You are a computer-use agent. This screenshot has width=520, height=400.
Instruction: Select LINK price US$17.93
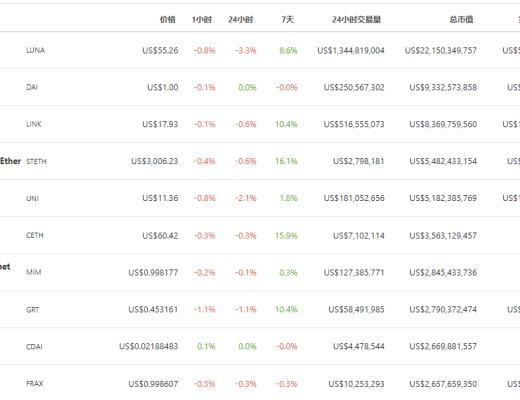[160, 124]
